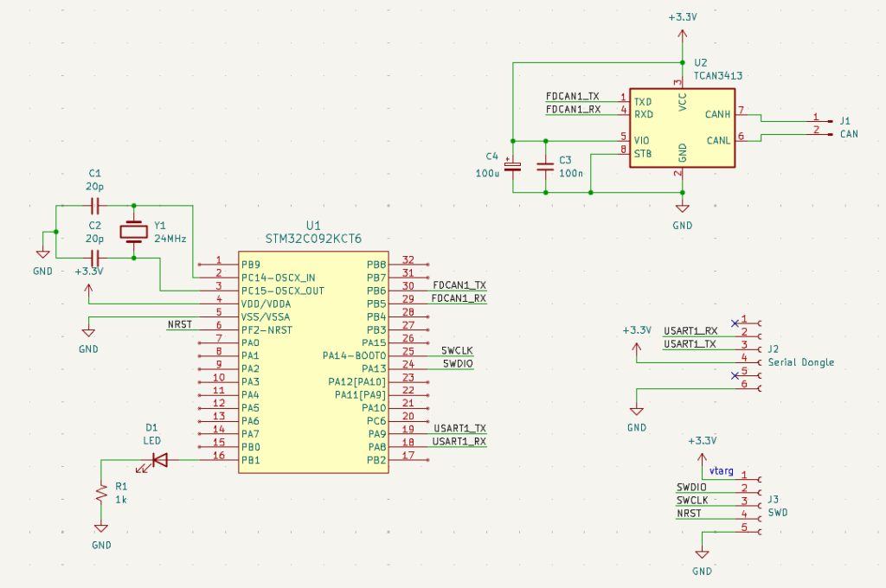Click the GND symbol under resistor R1

(x=101, y=528)
